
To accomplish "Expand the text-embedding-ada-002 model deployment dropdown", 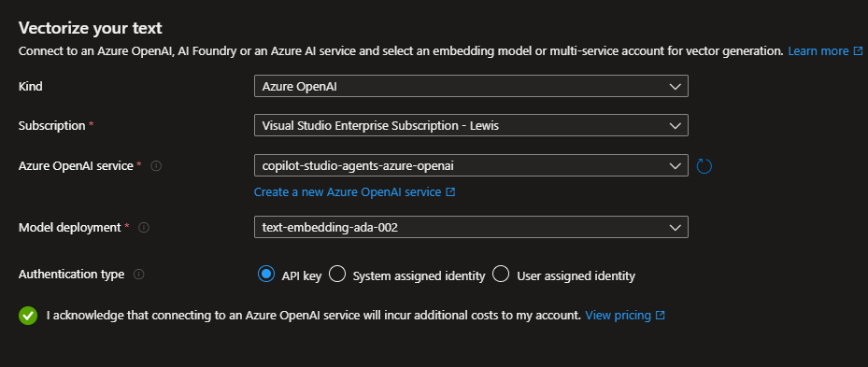I will [471, 227].
